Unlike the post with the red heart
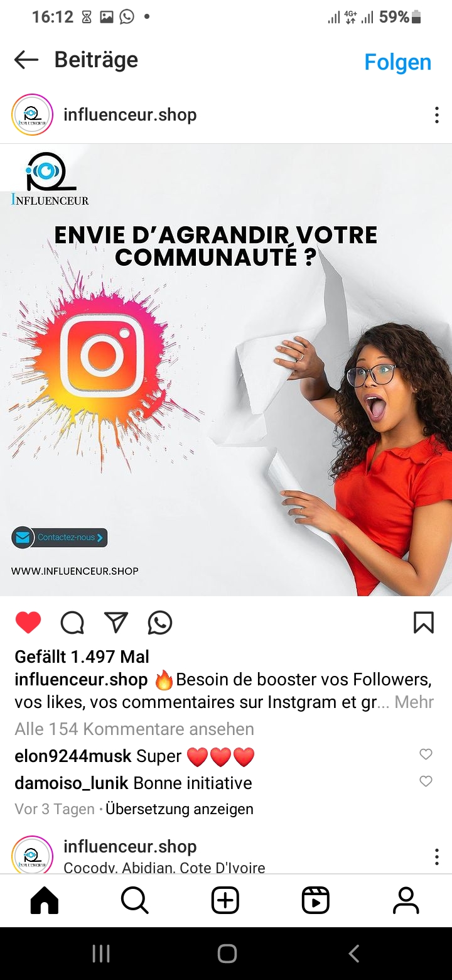The width and height of the screenshot is (452, 980). click(x=28, y=622)
